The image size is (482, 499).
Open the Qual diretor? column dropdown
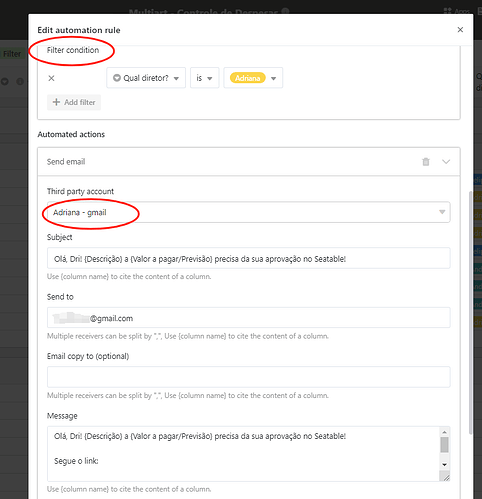[x=146, y=78]
